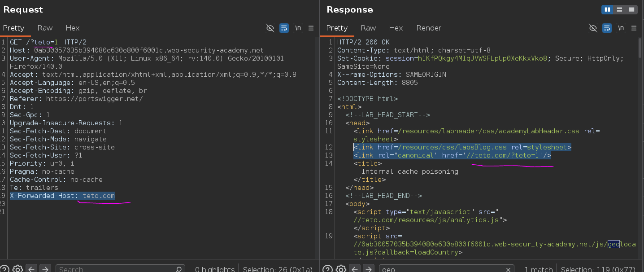Clear the Response search term geo
Image resolution: width=644 pixels, height=272 pixels.
point(509,269)
